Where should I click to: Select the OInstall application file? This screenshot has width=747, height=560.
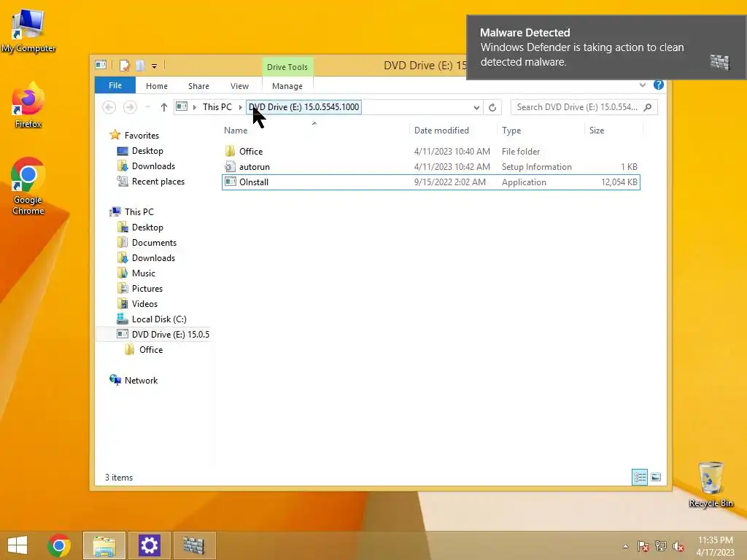430,182
